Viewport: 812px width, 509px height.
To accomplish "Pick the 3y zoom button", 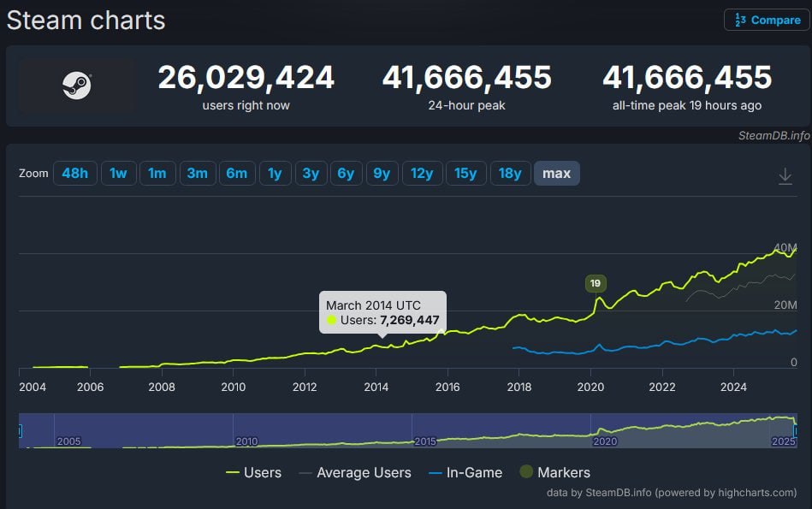I will point(310,174).
